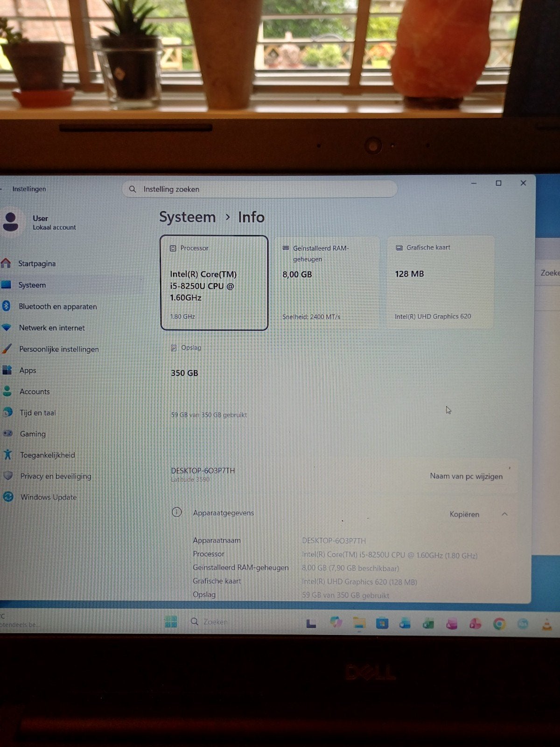
Task: Click the Privacy shield icon
Action: point(8,476)
